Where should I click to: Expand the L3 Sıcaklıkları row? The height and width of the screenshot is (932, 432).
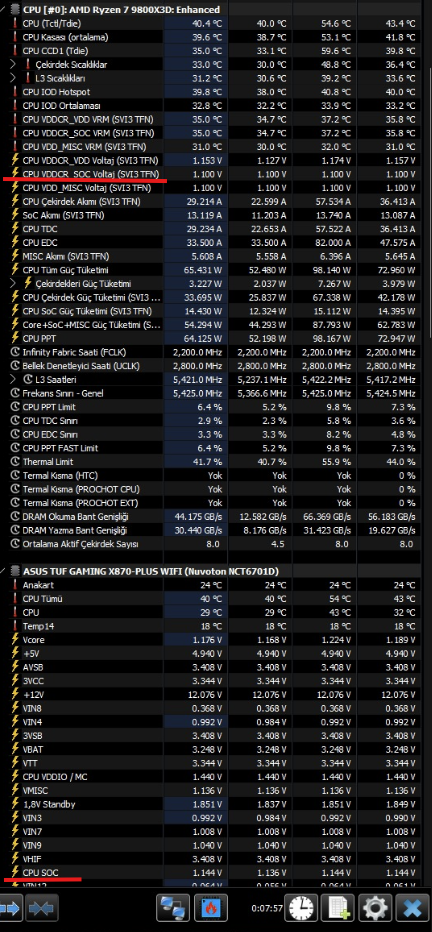[x=13, y=78]
